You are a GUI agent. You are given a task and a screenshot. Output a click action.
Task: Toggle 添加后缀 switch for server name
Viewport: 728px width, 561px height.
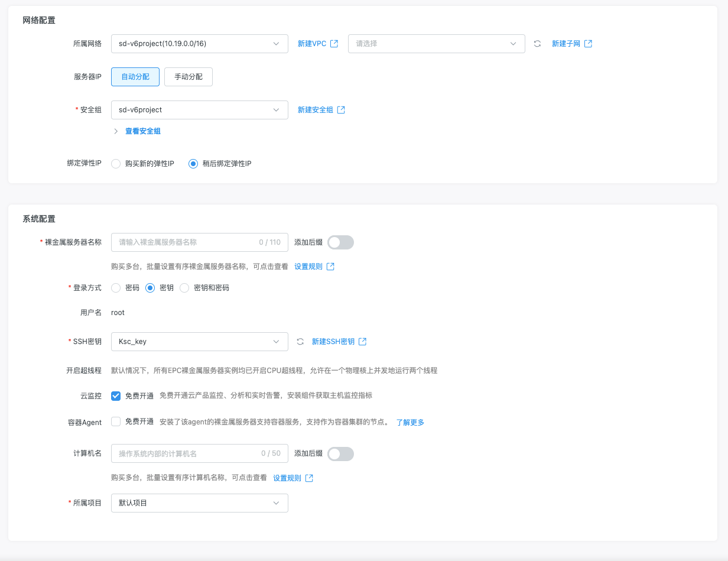[x=340, y=242]
